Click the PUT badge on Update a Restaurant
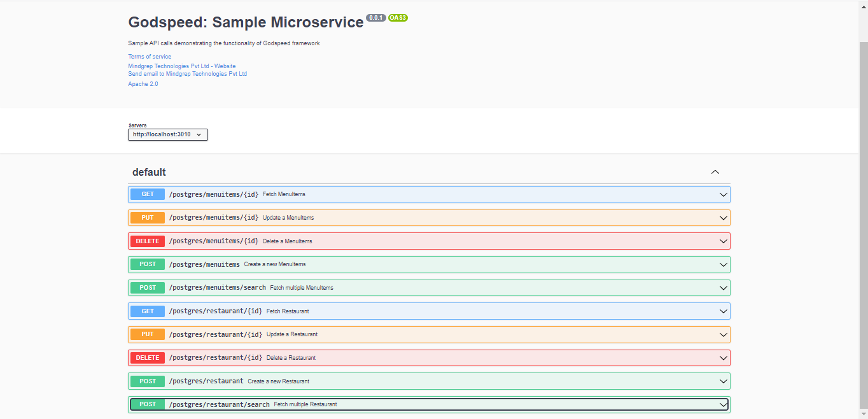The height and width of the screenshot is (419, 868). point(147,334)
